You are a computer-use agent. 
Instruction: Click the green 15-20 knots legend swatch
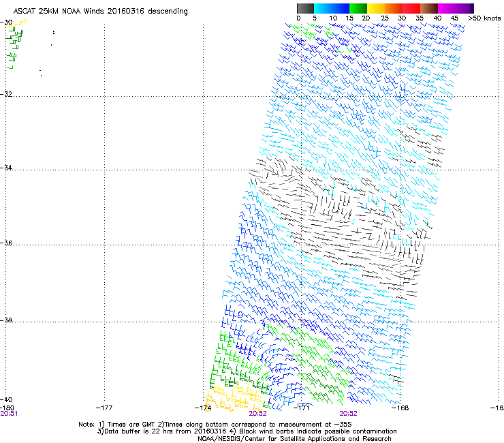[358, 8]
